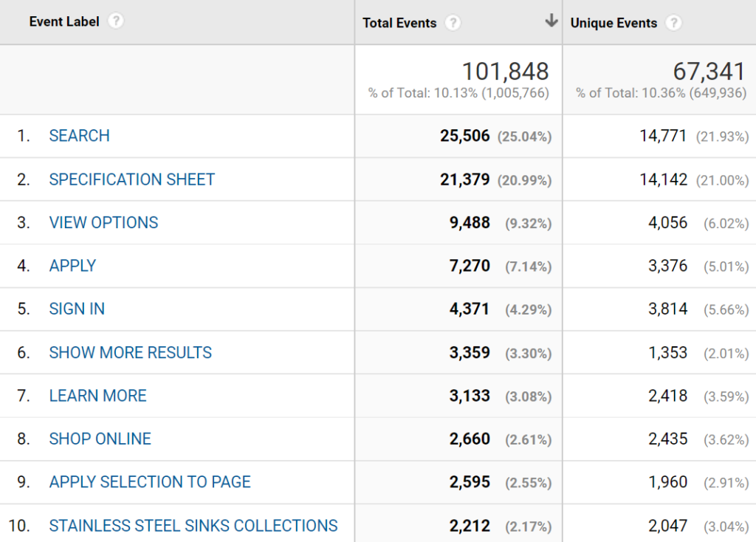Select total events value 9,488

[x=470, y=223]
